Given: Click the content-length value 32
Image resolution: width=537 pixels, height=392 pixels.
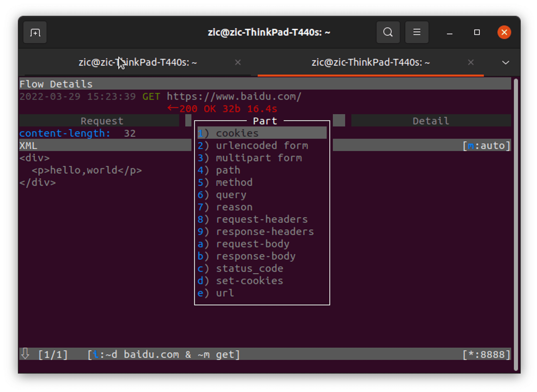Looking at the screenshot, I should coord(130,133).
